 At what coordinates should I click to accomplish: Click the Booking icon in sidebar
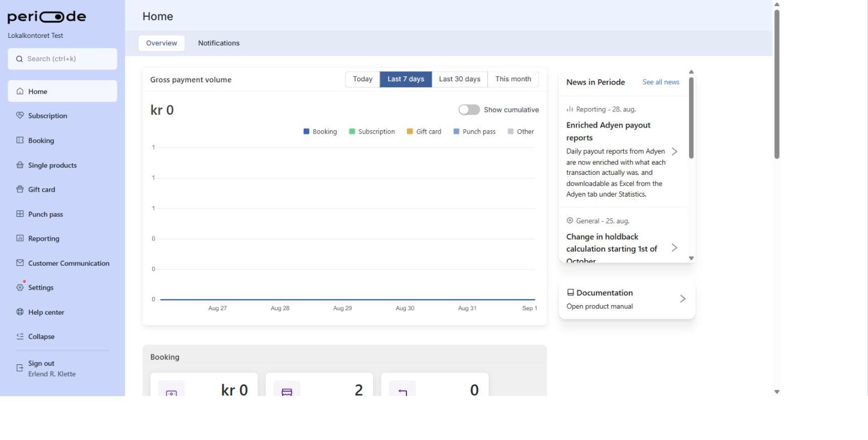coord(20,140)
